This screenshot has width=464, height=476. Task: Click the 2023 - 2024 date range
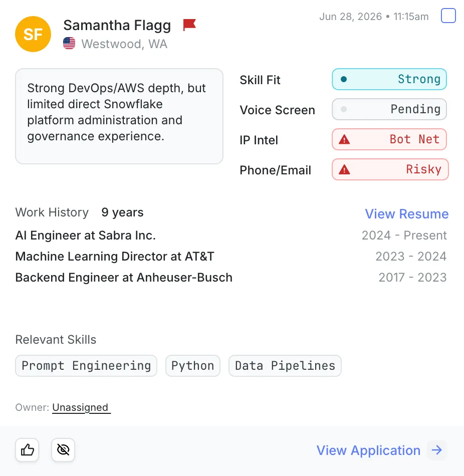pyautogui.click(x=411, y=257)
